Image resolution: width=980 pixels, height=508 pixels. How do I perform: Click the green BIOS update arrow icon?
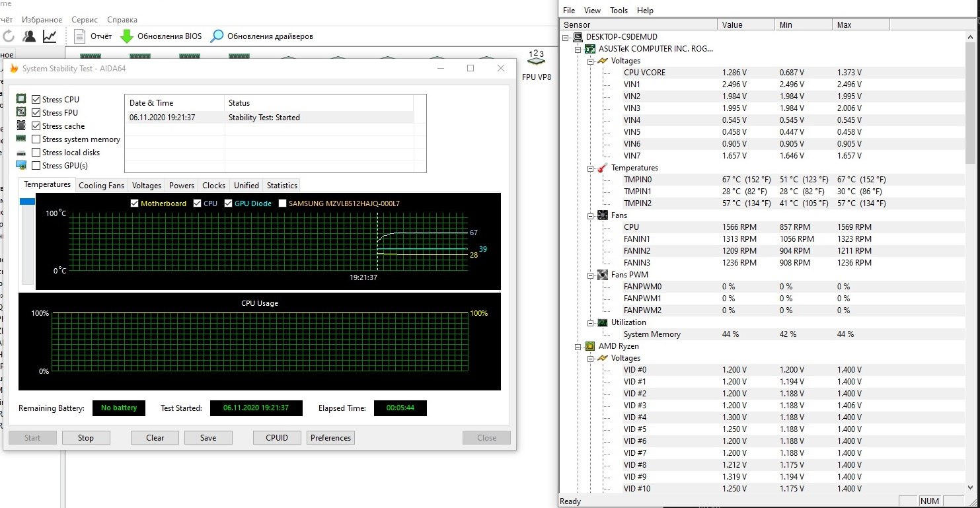click(127, 36)
